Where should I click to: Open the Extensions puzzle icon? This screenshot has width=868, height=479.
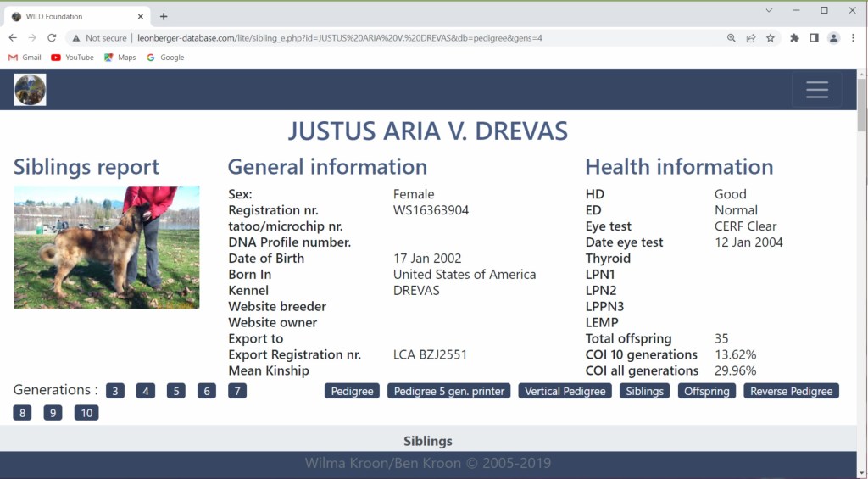point(794,38)
